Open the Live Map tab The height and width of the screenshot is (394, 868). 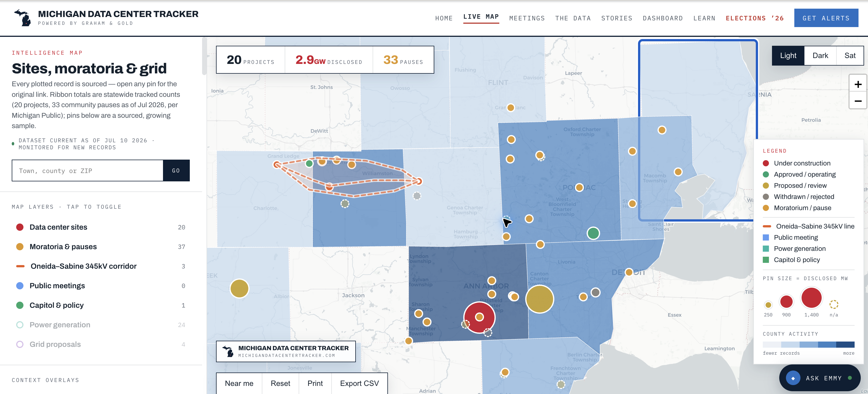coord(481,17)
